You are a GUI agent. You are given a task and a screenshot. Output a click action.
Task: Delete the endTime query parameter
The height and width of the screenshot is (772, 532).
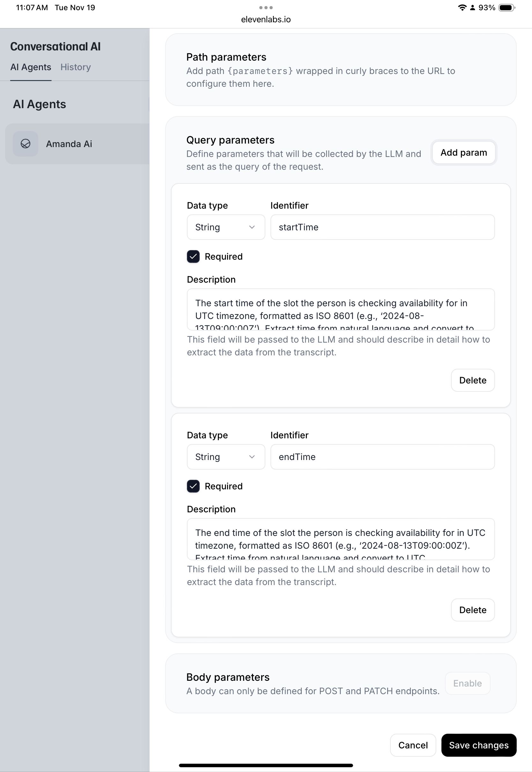pyautogui.click(x=472, y=610)
